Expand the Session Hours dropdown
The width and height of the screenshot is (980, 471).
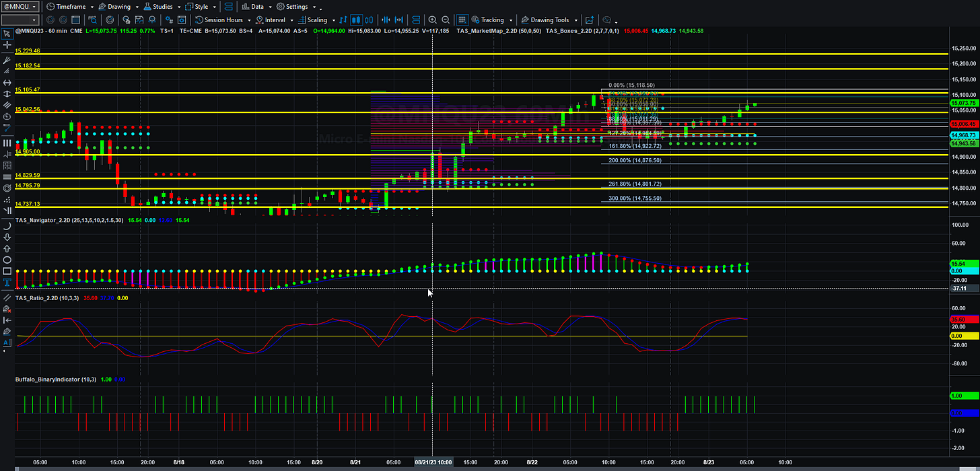[x=223, y=20]
